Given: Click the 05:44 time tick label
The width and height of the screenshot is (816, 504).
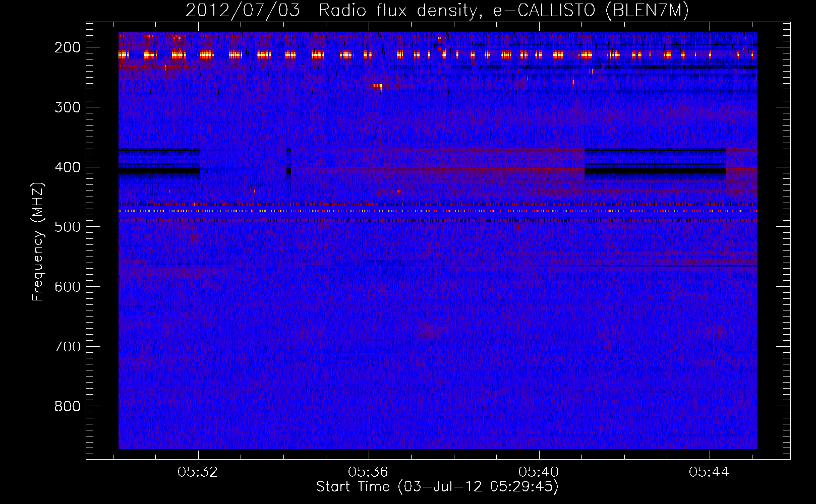Looking at the screenshot, I should (709, 472).
